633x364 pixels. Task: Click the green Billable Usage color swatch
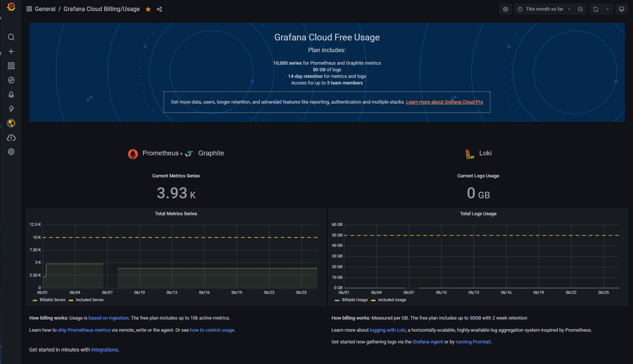point(337,300)
